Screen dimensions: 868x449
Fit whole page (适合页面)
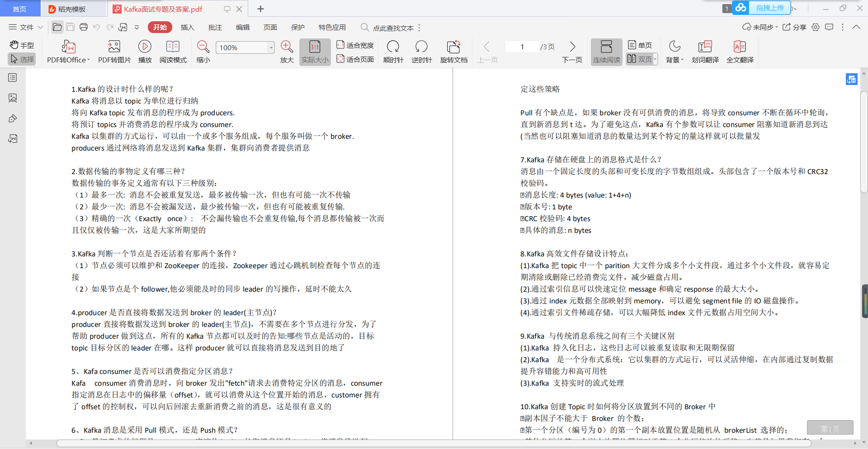click(x=355, y=59)
